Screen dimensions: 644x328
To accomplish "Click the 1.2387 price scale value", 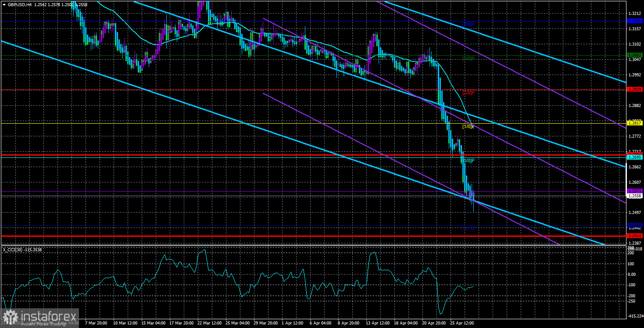I will [x=634, y=243].
